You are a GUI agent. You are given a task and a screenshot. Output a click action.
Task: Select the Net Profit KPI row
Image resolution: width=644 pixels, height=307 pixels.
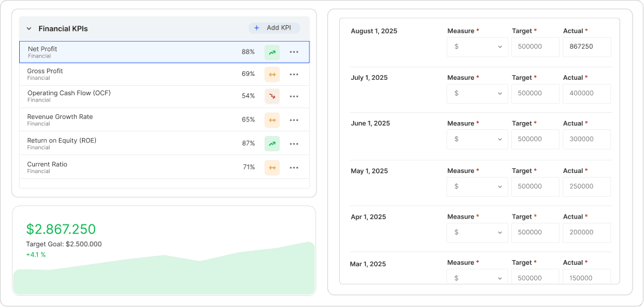pos(164,52)
